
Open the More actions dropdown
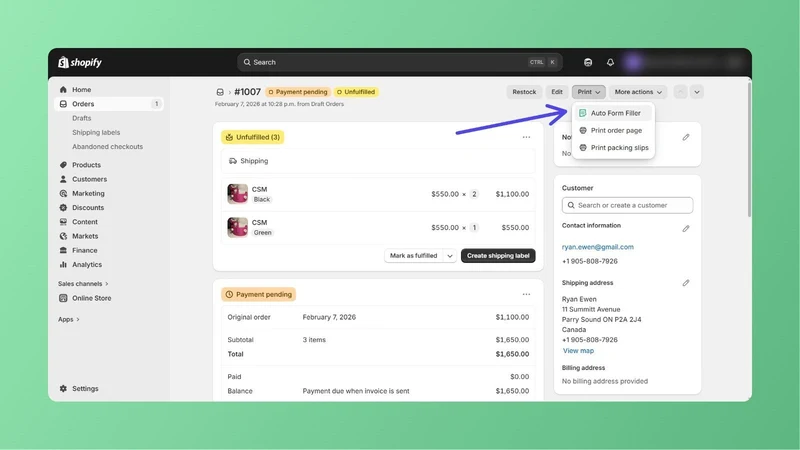tap(638, 92)
